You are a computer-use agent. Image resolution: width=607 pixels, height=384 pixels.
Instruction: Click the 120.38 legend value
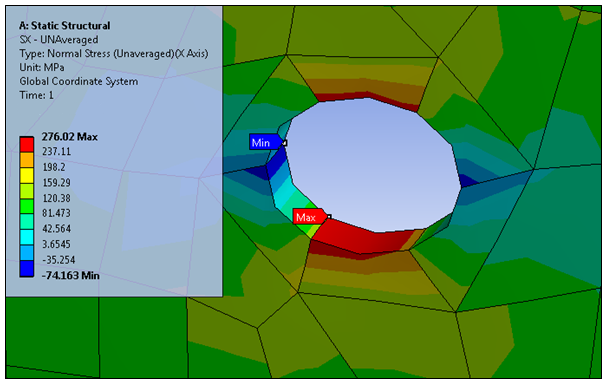(57, 198)
